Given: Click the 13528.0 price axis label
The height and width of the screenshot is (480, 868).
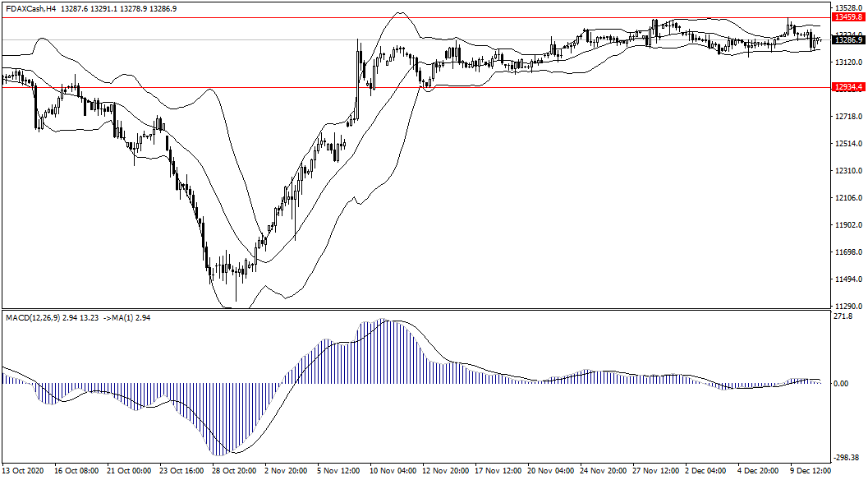Looking at the screenshot, I should pos(847,7).
